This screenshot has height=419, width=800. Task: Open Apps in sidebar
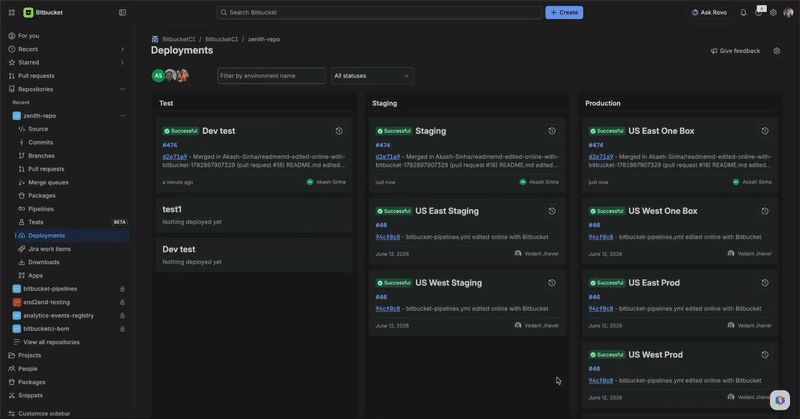35,276
